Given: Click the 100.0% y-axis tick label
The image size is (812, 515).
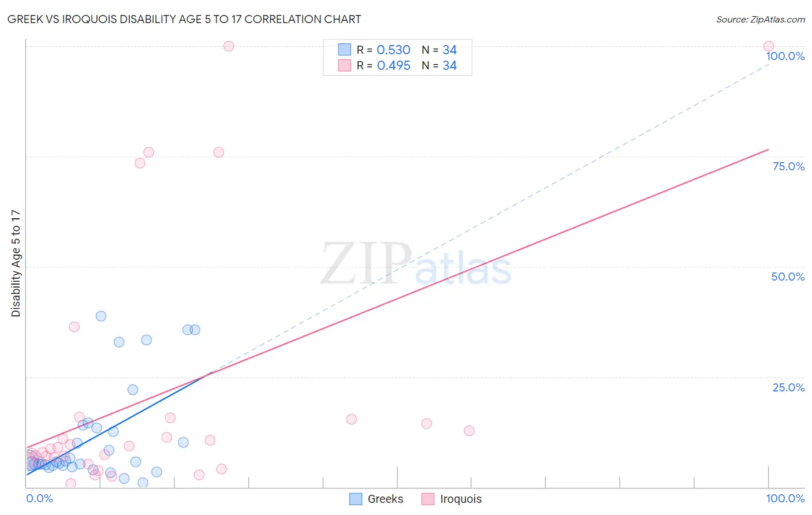Looking at the screenshot, I should pyautogui.click(x=785, y=56).
